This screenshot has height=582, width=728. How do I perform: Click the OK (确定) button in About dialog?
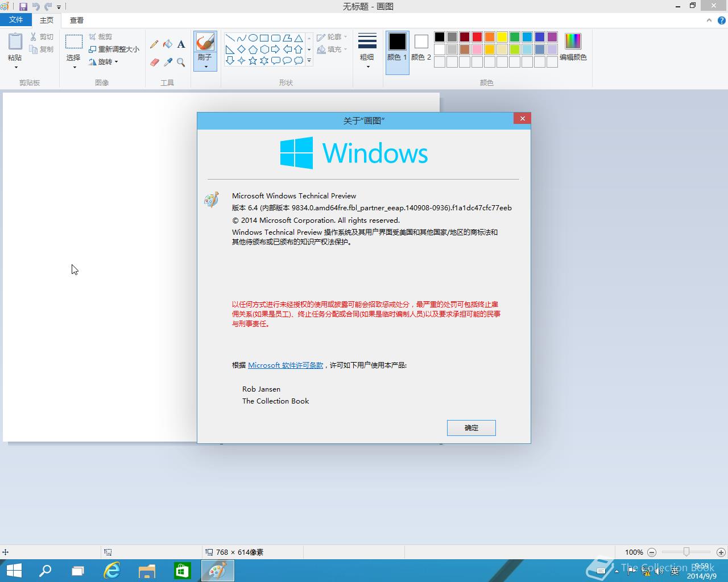click(x=471, y=428)
